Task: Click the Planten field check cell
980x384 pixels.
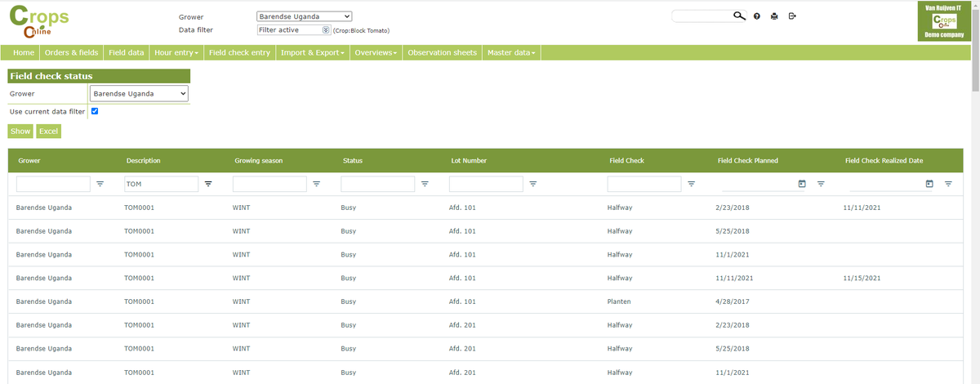Action: pyautogui.click(x=619, y=301)
